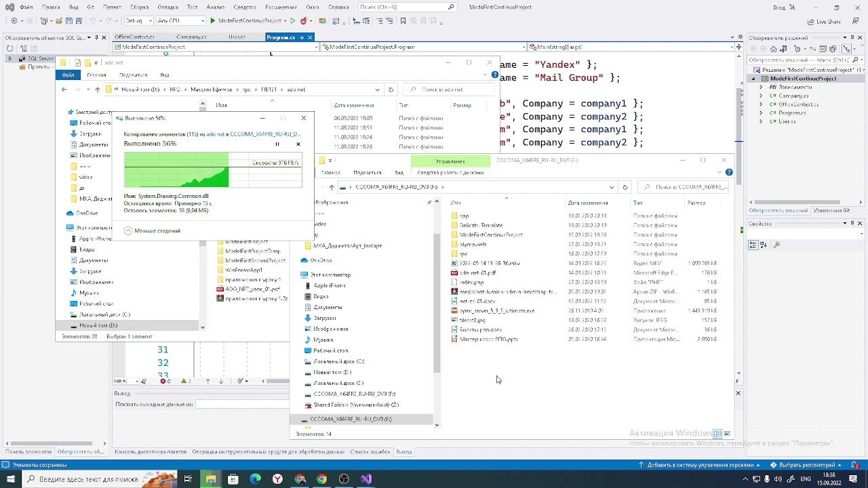Image resolution: width=868 pixels, height=488 pixels.
Task: Open the Debug configuration dropdown
Action: [x=138, y=21]
